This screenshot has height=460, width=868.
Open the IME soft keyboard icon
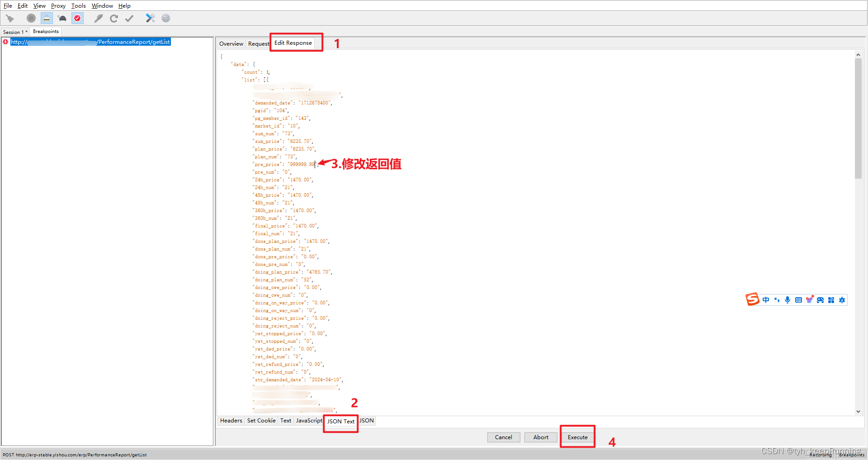(x=798, y=300)
